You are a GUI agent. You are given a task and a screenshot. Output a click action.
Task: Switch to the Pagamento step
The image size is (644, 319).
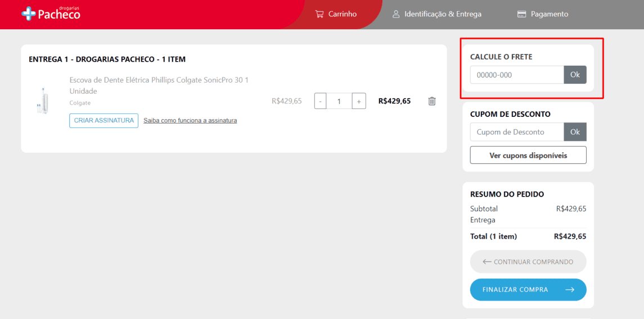point(542,14)
